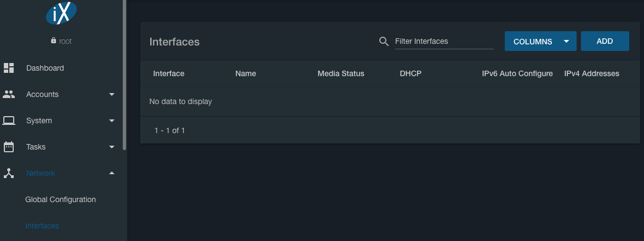Collapse the Network menu arrow
The width and height of the screenshot is (644, 241).
(x=112, y=173)
